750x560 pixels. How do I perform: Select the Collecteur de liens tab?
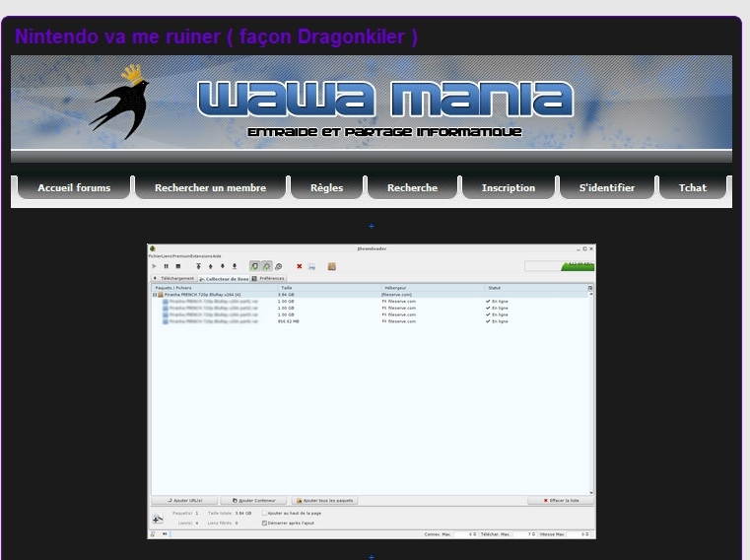pos(224,279)
